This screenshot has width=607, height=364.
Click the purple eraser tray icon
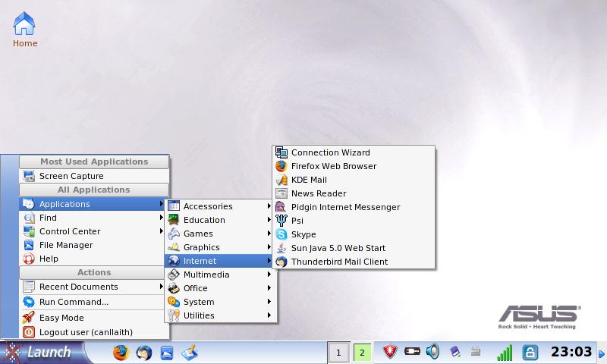click(454, 351)
